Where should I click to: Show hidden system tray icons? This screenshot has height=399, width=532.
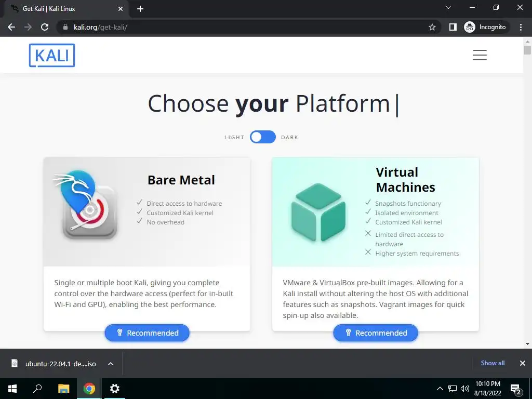(x=440, y=389)
